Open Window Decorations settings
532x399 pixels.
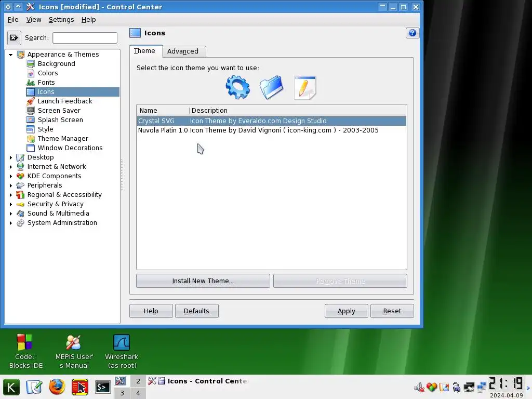click(x=70, y=148)
